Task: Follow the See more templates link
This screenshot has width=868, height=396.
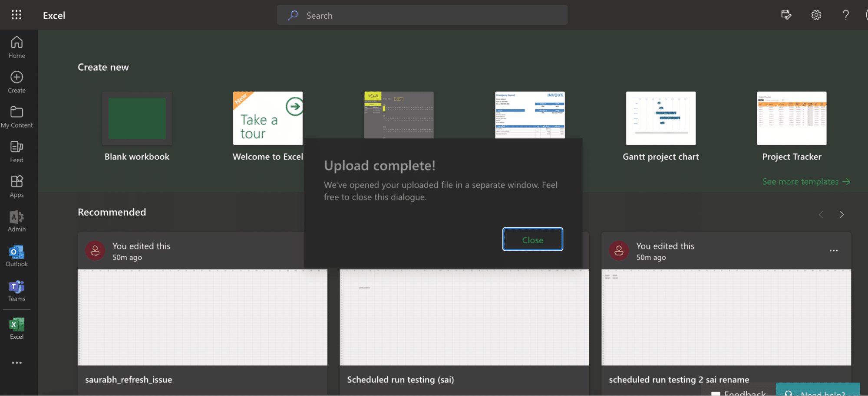Action: [x=806, y=182]
